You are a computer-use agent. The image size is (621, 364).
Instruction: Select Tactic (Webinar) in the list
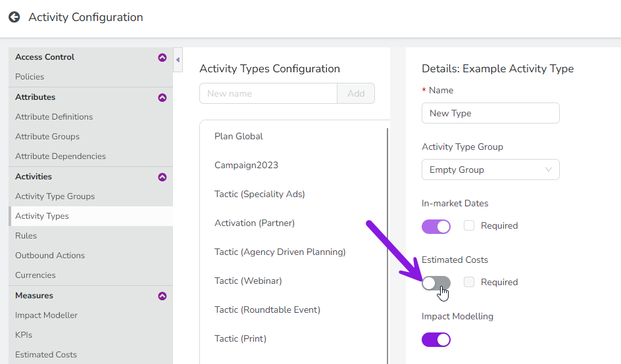pos(248,281)
